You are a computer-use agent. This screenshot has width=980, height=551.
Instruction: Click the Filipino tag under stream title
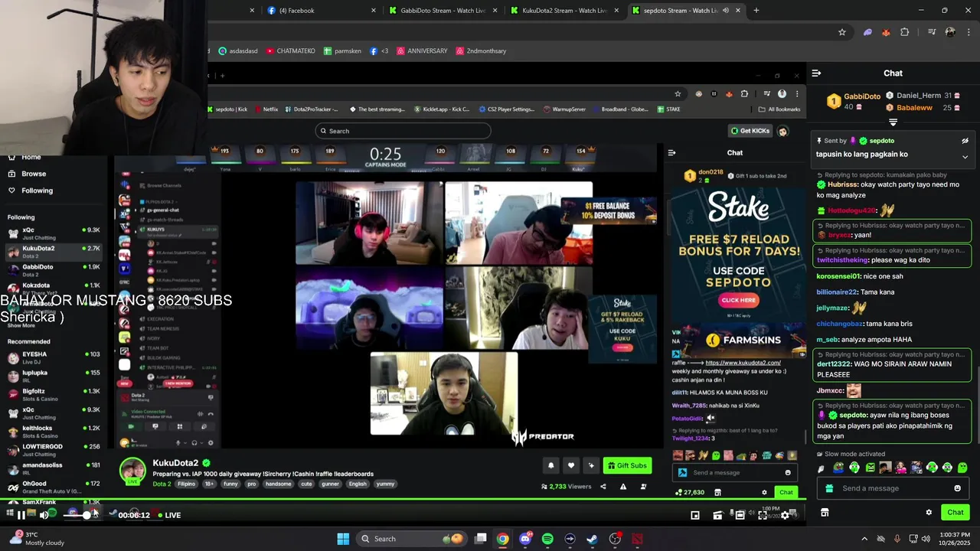[186, 484]
